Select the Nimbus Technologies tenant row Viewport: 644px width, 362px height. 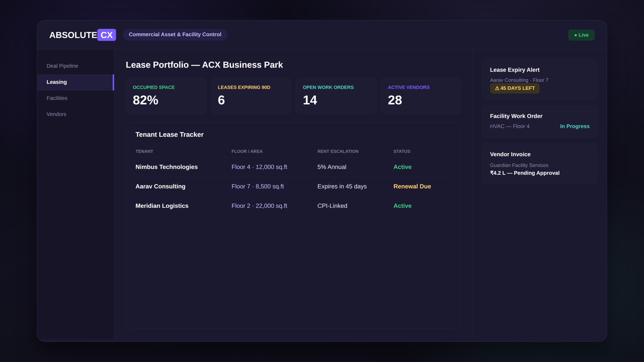click(x=293, y=167)
